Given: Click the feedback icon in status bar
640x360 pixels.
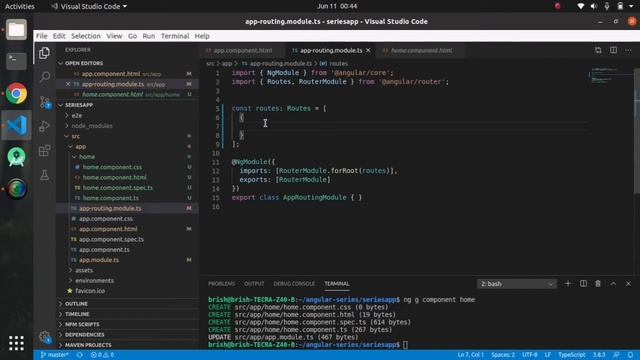Looking at the screenshot, I should click(616, 355).
